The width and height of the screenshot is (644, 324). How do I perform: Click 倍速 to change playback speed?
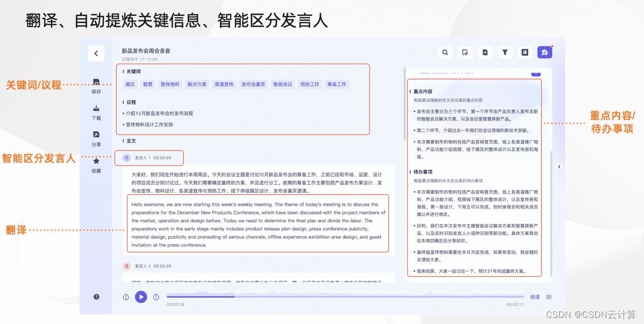click(534, 297)
